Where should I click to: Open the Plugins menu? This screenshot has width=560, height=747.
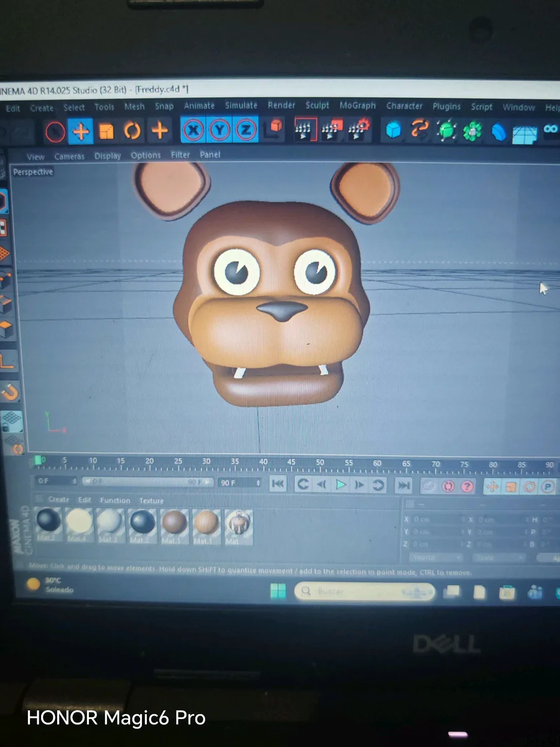pyautogui.click(x=447, y=106)
